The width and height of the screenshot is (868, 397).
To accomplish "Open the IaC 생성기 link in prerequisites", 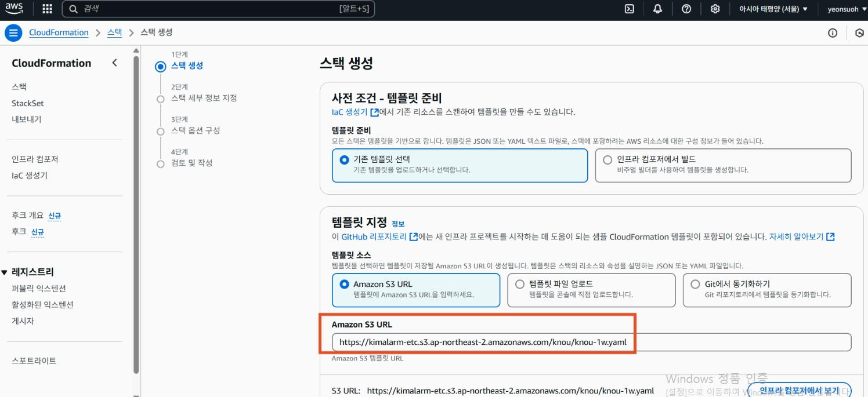I will (x=349, y=112).
